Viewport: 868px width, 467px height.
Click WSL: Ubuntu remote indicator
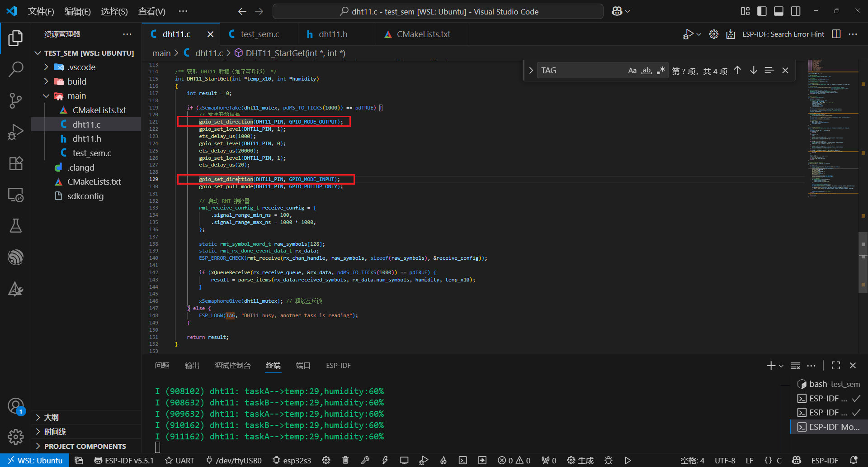pos(35,460)
